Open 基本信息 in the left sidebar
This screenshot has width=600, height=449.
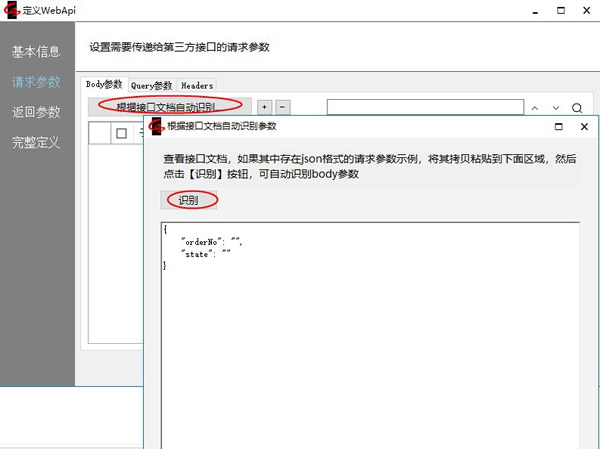(36, 51)
